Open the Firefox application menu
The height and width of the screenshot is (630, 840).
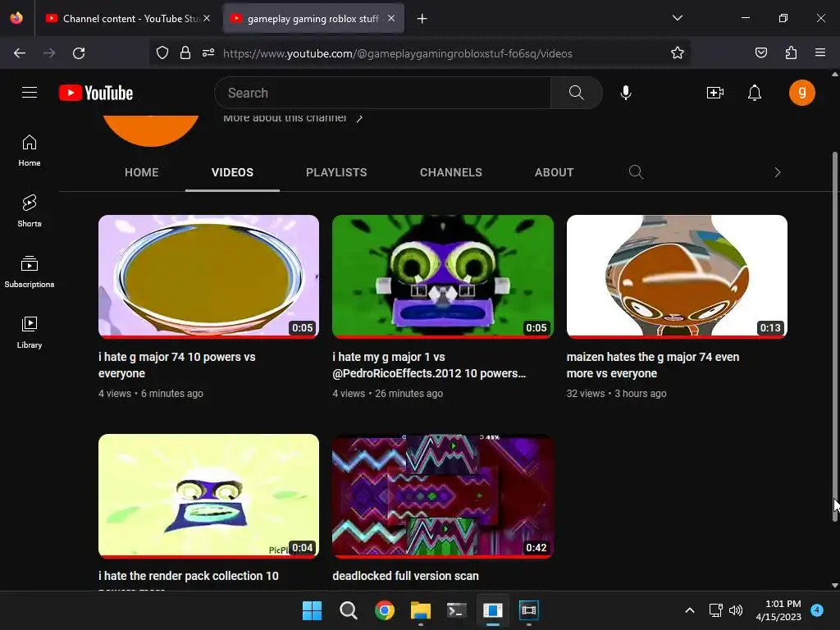[820, 53]
